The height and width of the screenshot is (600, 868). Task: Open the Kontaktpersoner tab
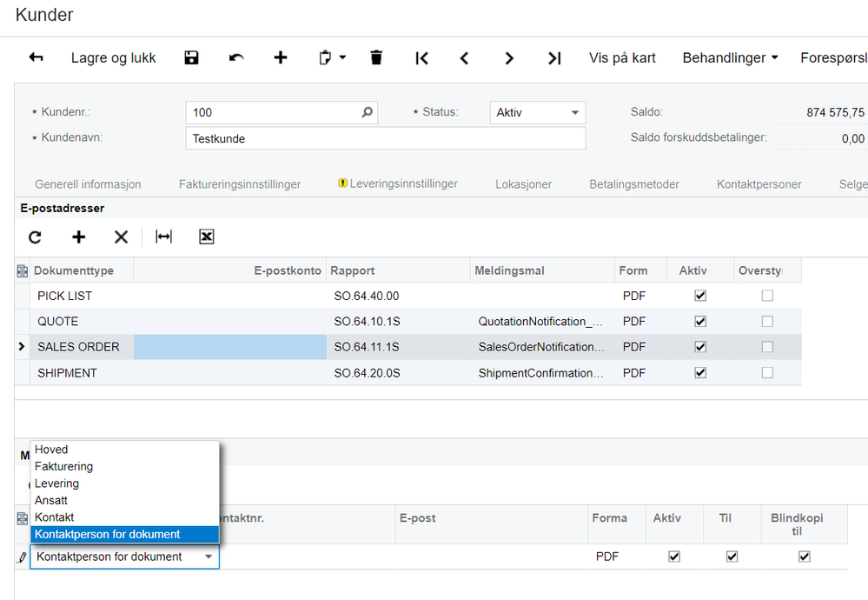[759, 184]
